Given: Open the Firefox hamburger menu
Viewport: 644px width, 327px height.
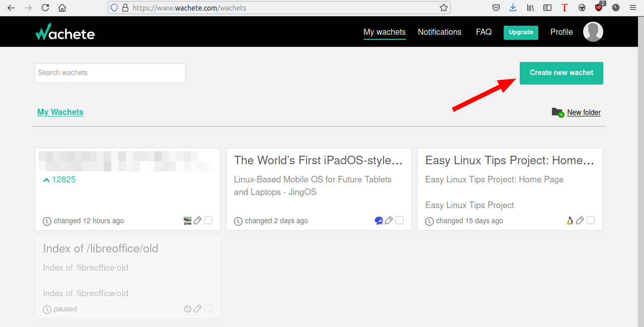Looking at the screenshot, I should (633, 8).
